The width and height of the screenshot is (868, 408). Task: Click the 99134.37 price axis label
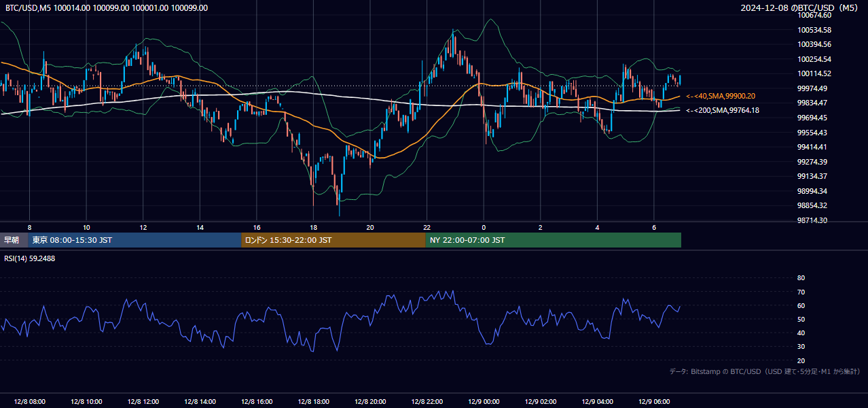(x=812, y=176)
